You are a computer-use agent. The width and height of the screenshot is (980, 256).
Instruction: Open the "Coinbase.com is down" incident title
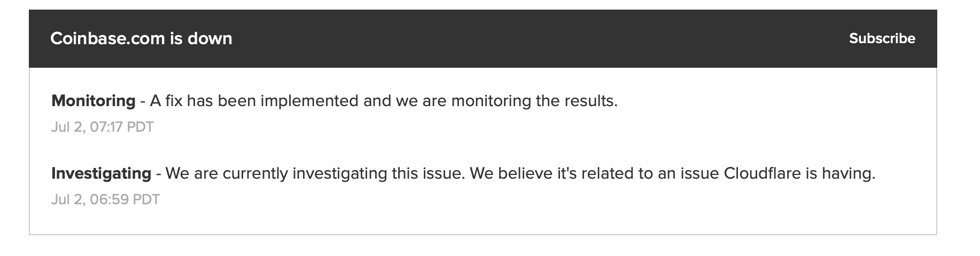click(x=141, y=38)
